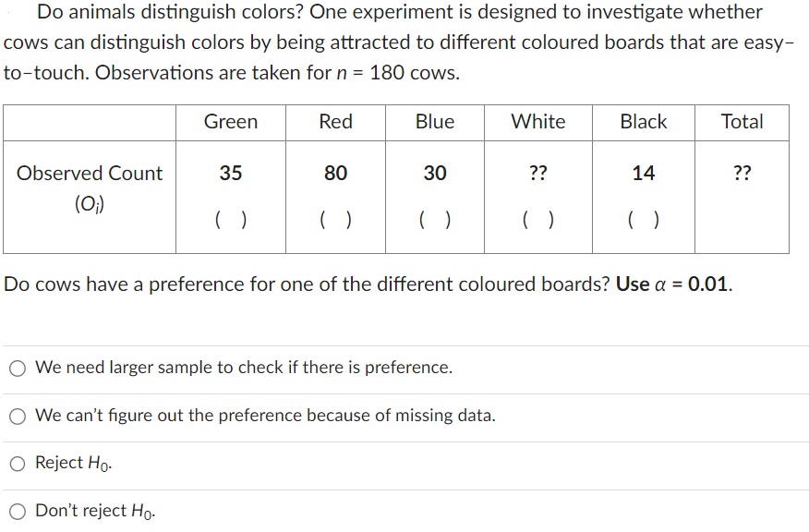This screenshot has width=809, height=532.
Task: Click the 'Total' header cell
Action: pos(743,122)
